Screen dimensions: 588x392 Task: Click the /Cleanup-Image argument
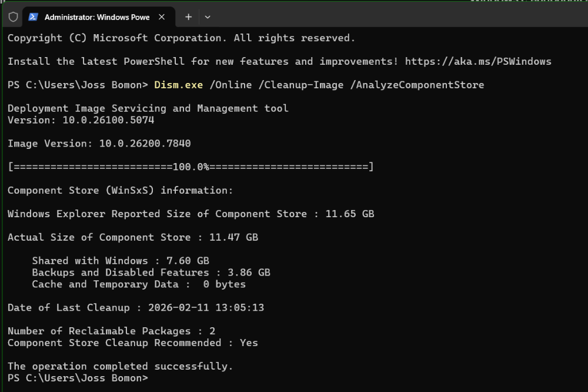coord(300,85)
